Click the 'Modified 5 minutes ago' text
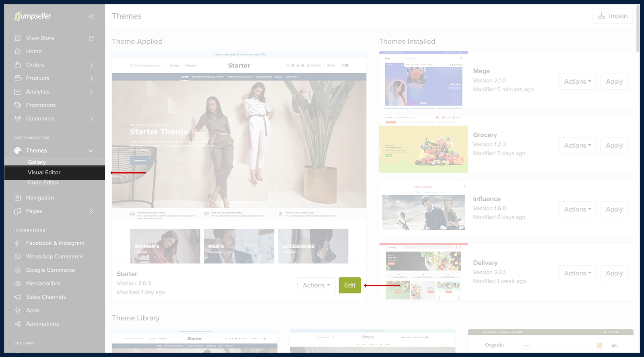 point(504,89)
